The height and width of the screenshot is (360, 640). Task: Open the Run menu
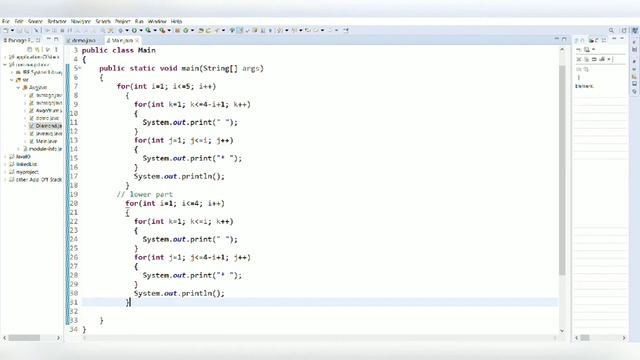139,21
